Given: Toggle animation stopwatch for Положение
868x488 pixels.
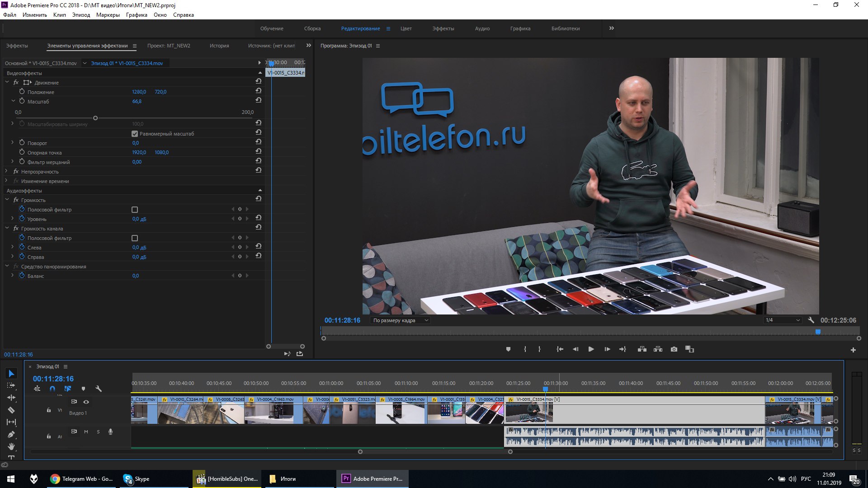Looking at the screenshot, I should 22,92.
